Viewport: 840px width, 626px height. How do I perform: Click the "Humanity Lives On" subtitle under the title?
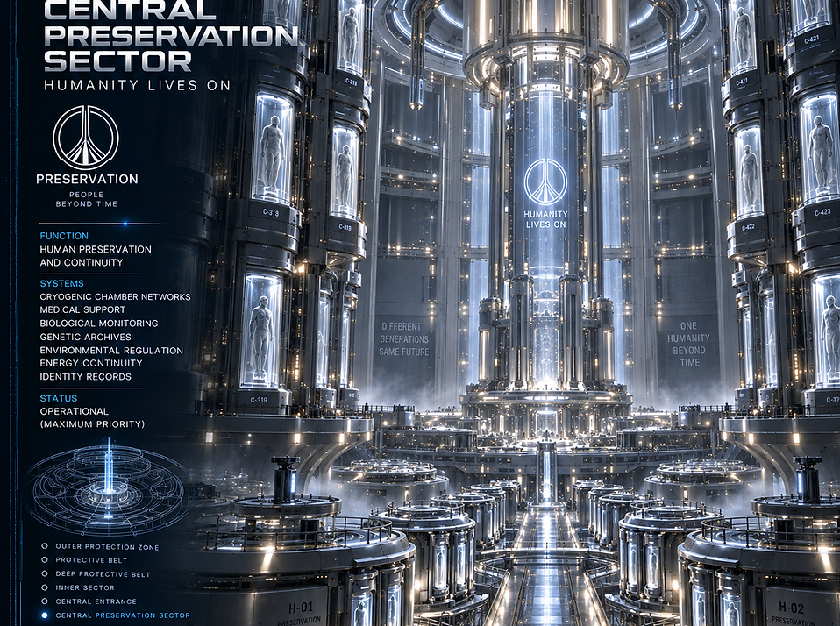[137, 85]
